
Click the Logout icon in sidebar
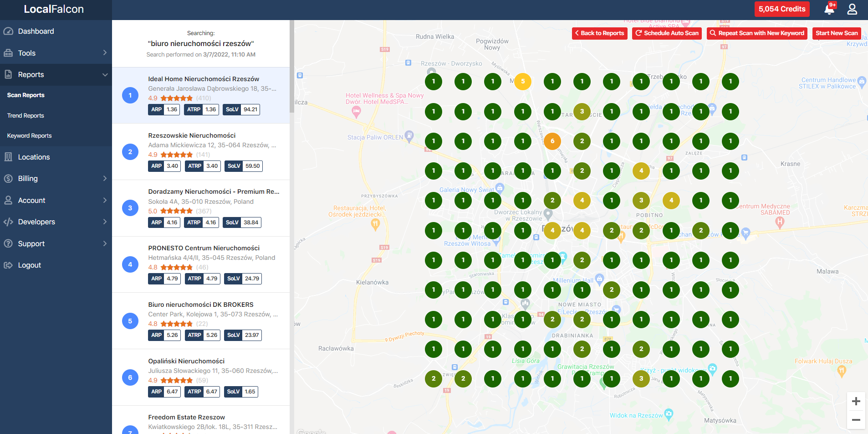[x=8, y=265]
